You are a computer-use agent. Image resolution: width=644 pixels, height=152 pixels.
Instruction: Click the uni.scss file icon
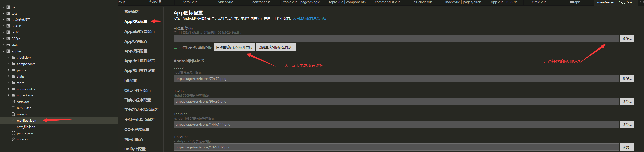click(13, 139)
